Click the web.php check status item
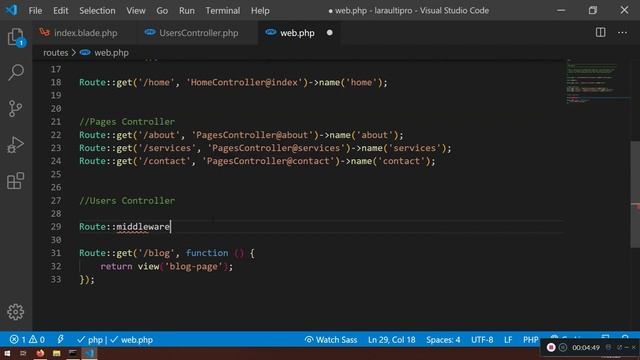640x360 pixels. tap(131, 340)
